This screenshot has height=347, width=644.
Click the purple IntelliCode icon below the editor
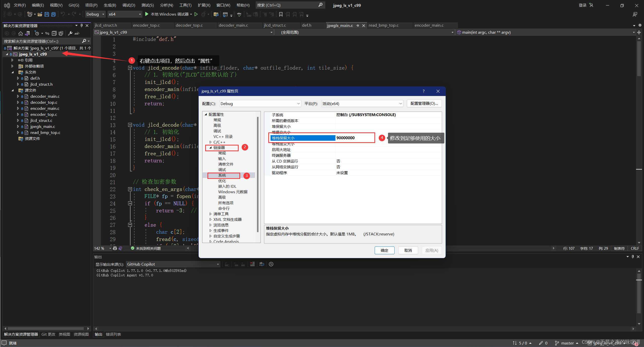[120, 248]
